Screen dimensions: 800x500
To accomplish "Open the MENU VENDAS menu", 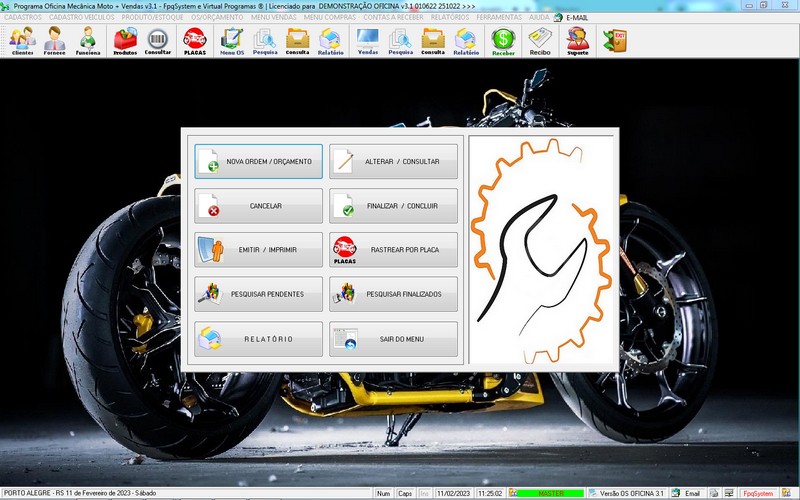I will 273,17.
